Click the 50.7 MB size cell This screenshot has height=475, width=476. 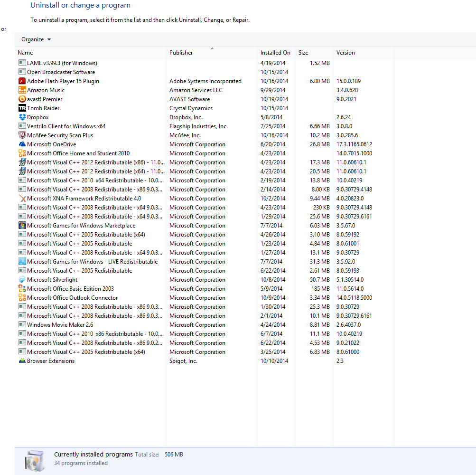click(x=320, y=280)
